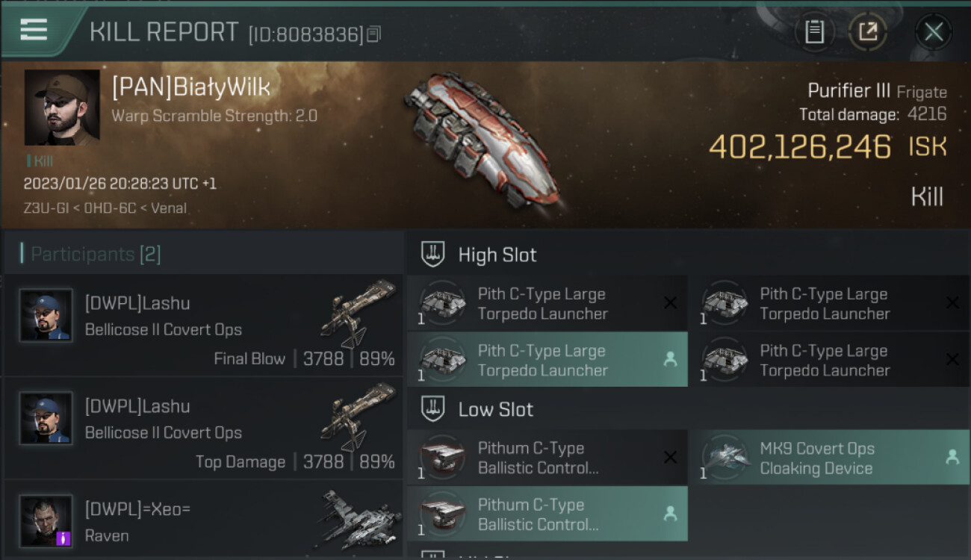Select MK9 Covert Ops Cloaking Device
This screenshot has width=971, height=560.
(829, 458)
